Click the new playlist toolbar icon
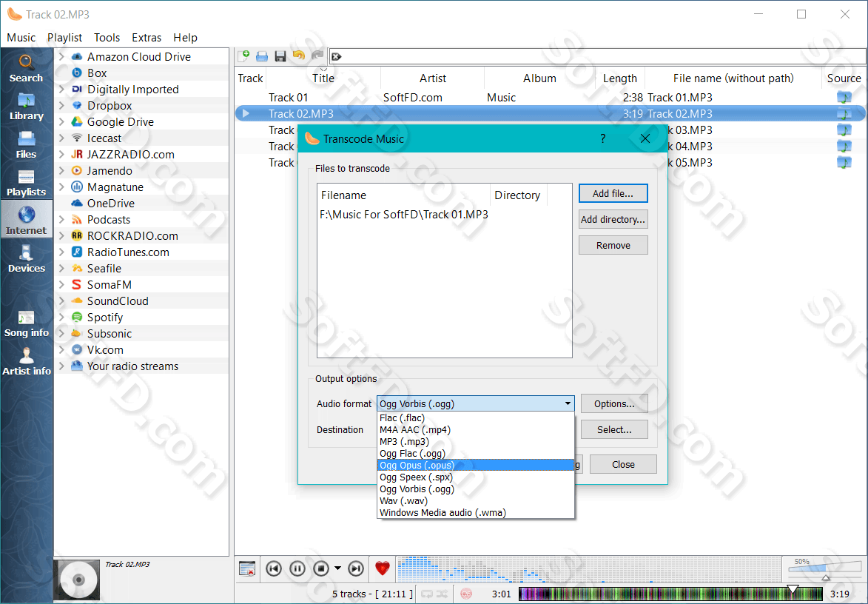This screenshot has width=868, height=604. tap(243, 56)
